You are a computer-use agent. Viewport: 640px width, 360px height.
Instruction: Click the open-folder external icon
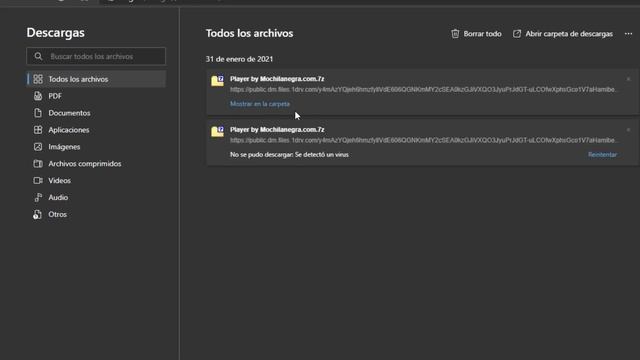click(x=517, y=34)
